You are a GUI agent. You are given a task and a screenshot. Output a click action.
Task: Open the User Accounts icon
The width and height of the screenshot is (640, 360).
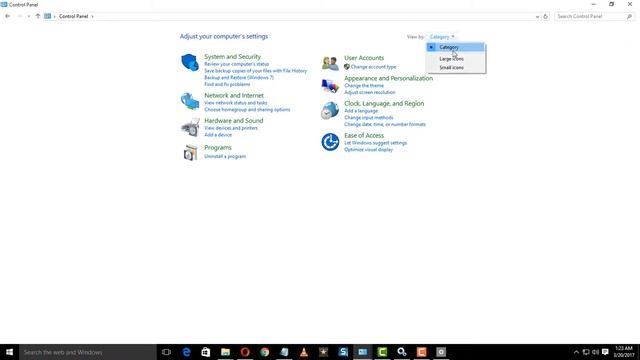330,63
